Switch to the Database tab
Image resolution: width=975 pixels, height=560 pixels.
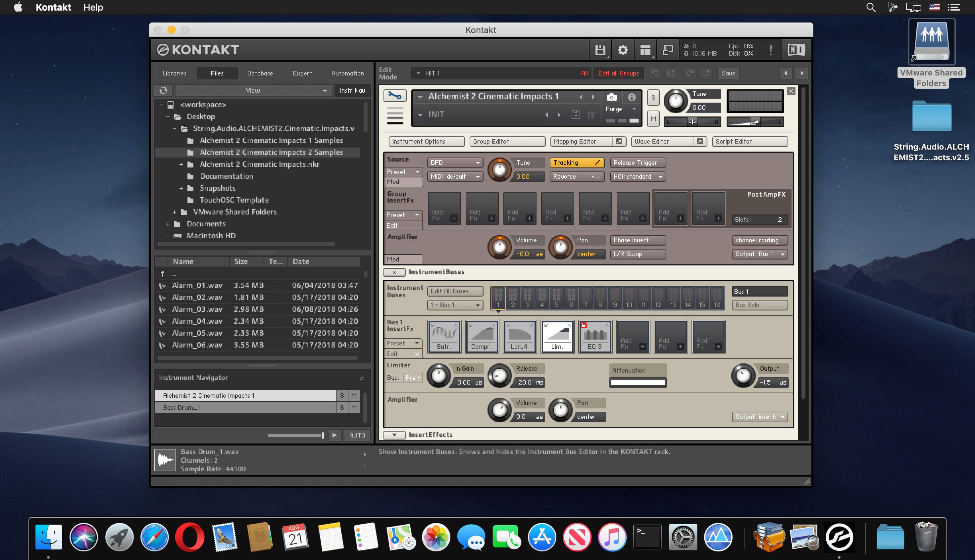260,73
